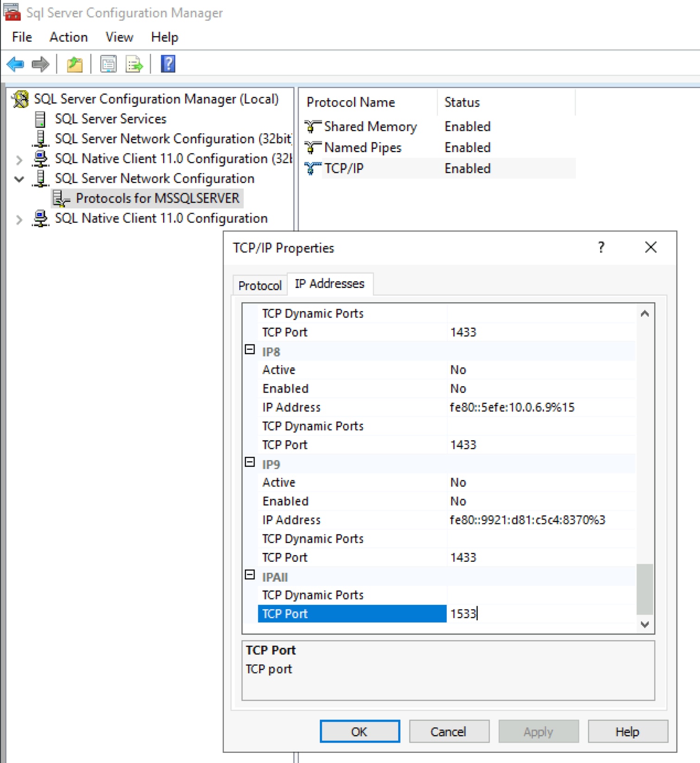Click the dialog question mark help icon

point(601,248)
